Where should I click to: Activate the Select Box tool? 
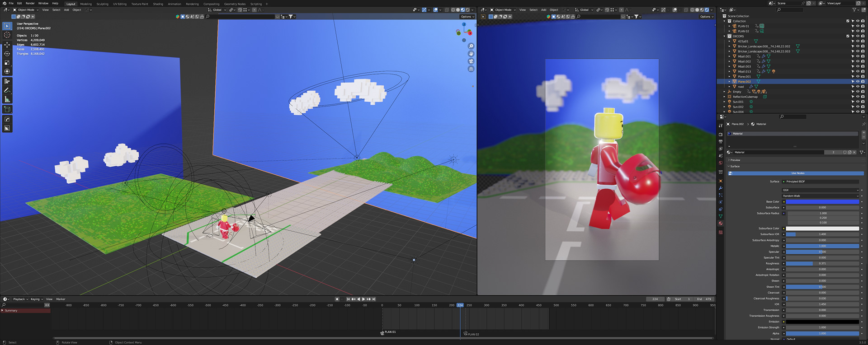pos(7,26)
